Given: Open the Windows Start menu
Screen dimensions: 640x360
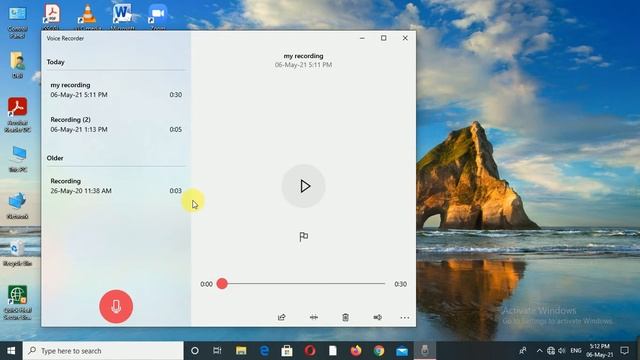Looking at the screenshot, I should point(11,351).
